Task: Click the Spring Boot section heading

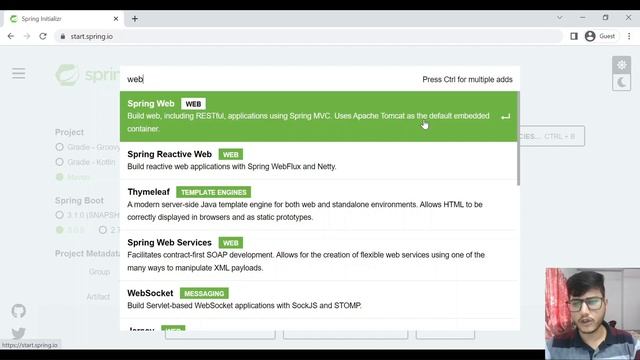Action: click(79, 200)
